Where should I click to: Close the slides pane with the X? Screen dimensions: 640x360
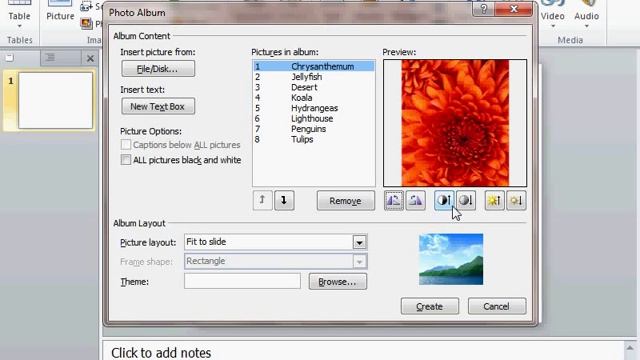click(x=90, y=59)
